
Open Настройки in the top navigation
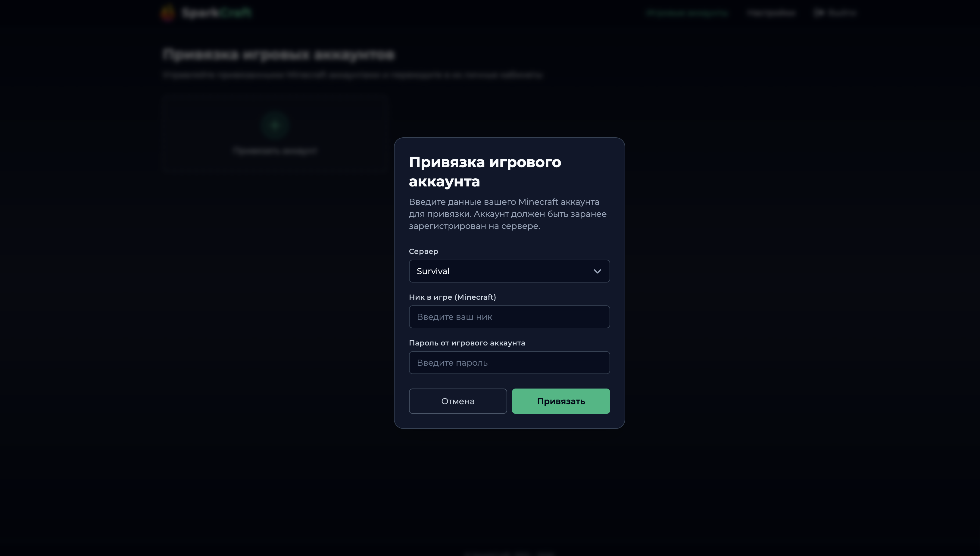(x=771, y=13)
